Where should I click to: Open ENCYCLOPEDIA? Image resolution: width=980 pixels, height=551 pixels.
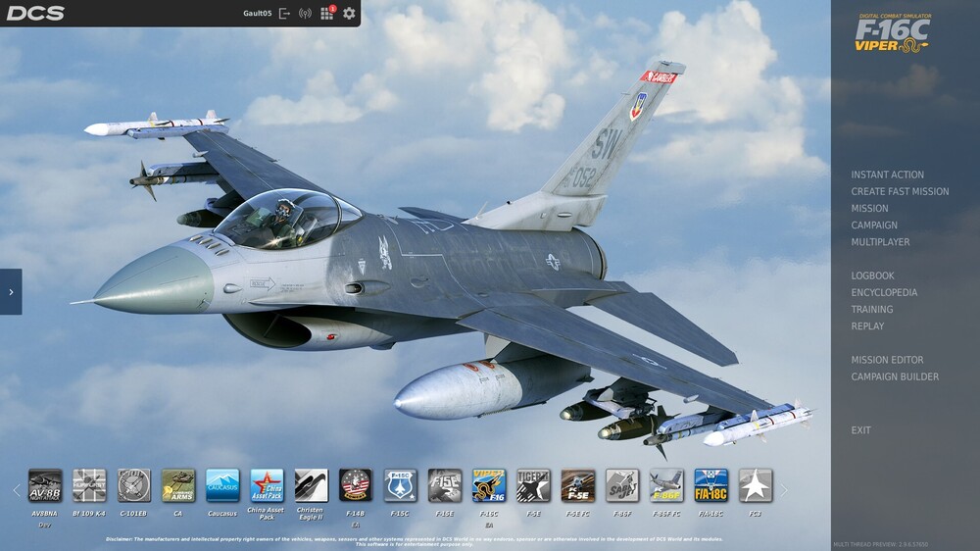click(884, 293)
